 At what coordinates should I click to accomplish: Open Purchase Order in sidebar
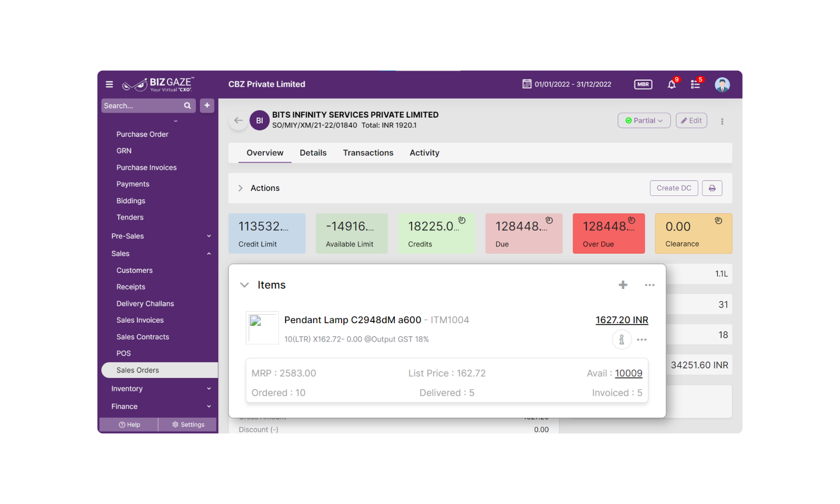tap(142, 134)
